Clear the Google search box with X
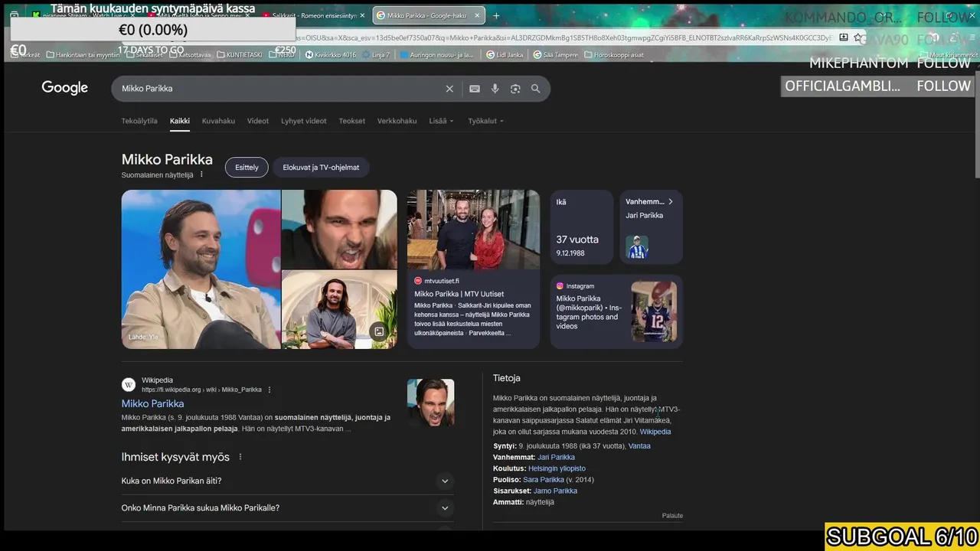 point(449,89)
